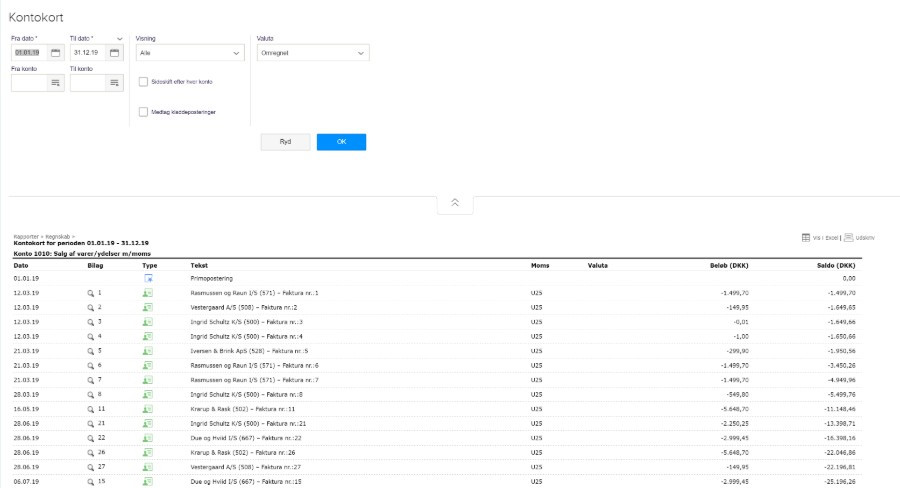Screen dimensions: 900x488
Task: Click the green invoice type icon for bilag 5
Action: [x=148, y=352]
